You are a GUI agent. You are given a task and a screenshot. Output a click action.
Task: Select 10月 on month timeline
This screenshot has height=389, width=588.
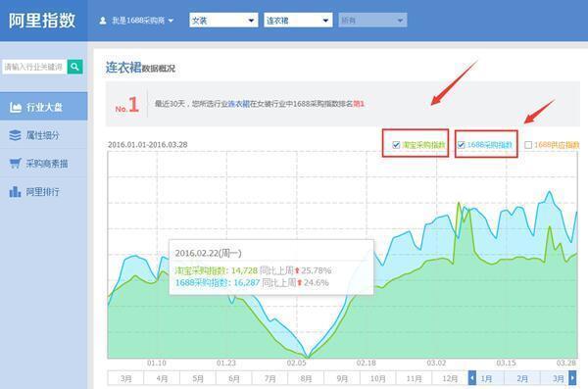[377, 378]
